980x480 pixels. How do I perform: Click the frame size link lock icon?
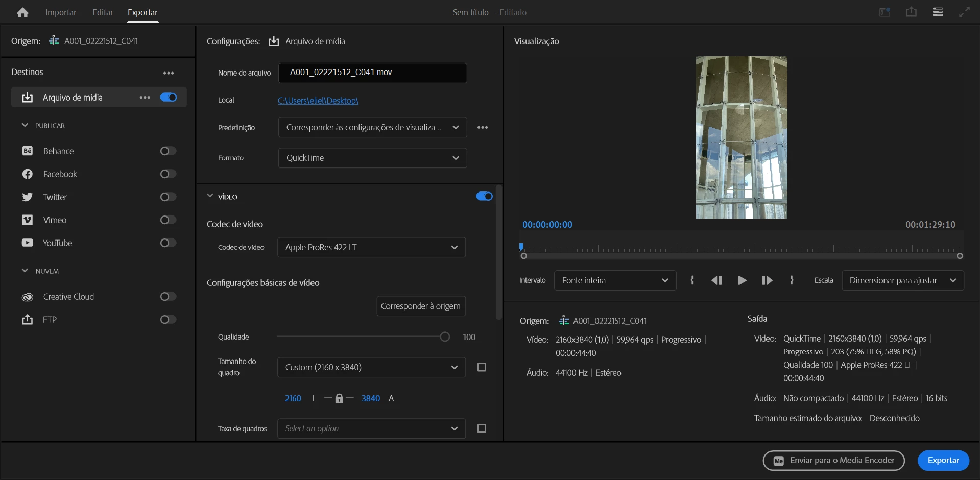click(339, 398)
